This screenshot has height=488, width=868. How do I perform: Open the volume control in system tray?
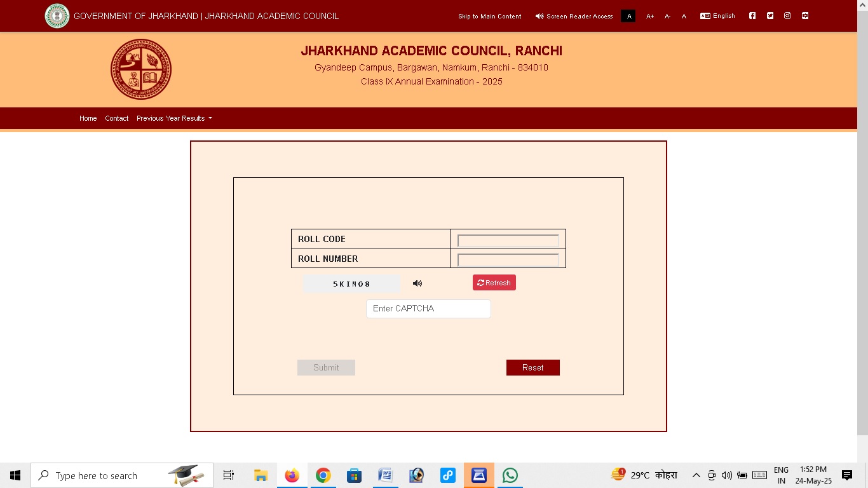727,475
